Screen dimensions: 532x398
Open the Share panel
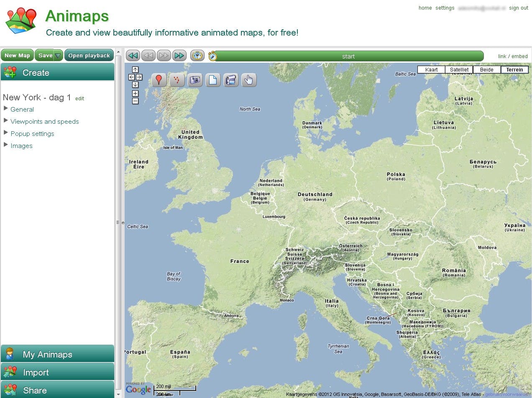tap(57, 390)
